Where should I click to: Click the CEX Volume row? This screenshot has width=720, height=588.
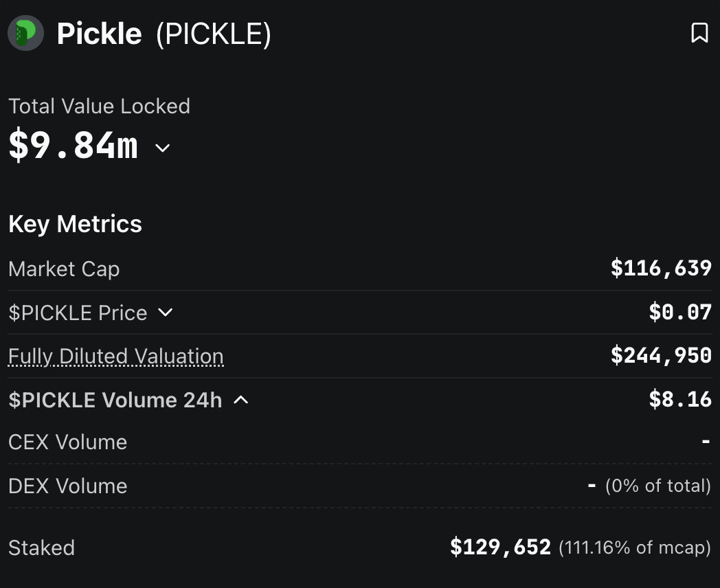360,442
